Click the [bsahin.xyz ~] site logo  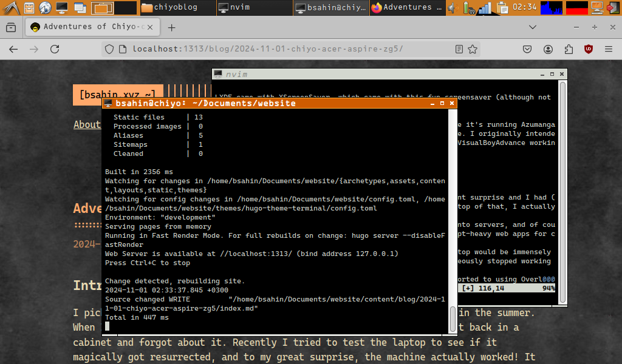118,95
